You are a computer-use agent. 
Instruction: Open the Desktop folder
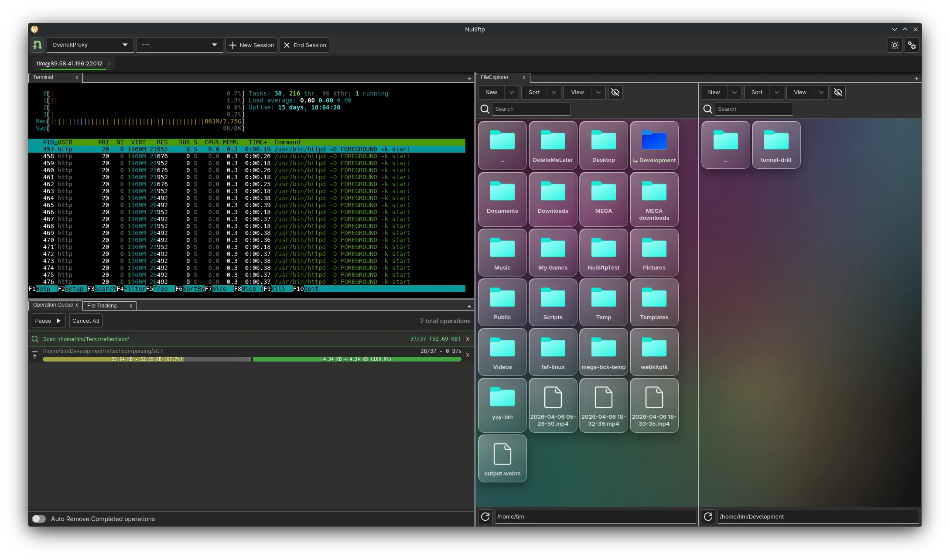click(603, 145)
